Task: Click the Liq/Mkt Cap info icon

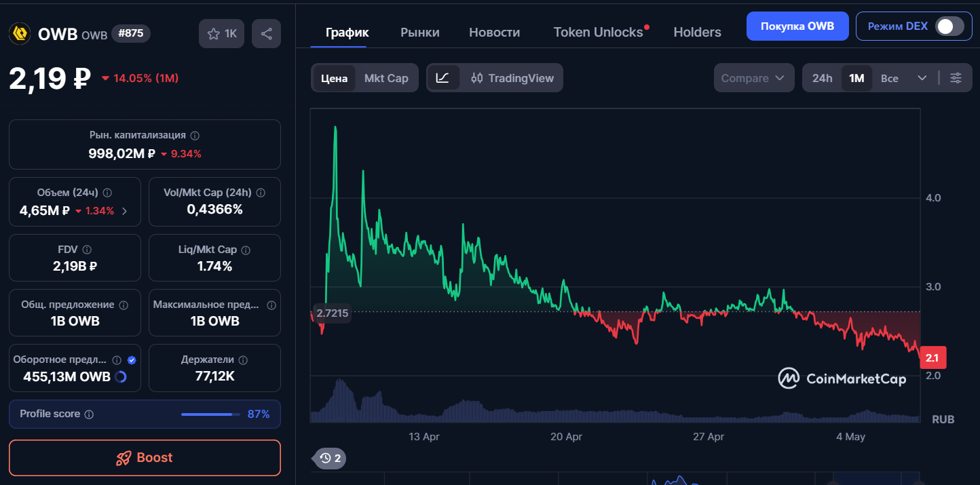Action: click(245, 250)
